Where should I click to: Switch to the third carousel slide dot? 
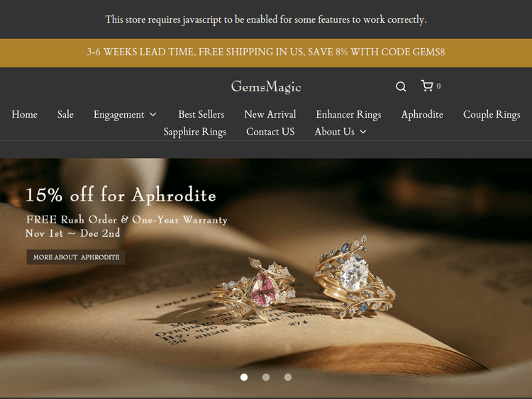[x=288, y=377]
